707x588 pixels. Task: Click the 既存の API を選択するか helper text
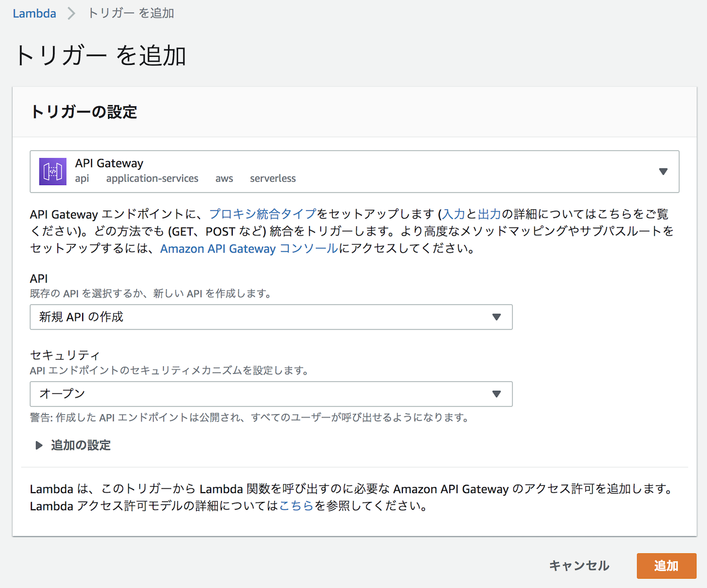pos(151,294)
